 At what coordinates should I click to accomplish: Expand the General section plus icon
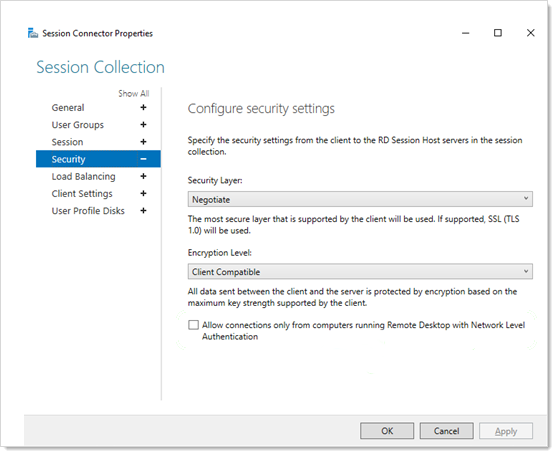coord(143,107)
